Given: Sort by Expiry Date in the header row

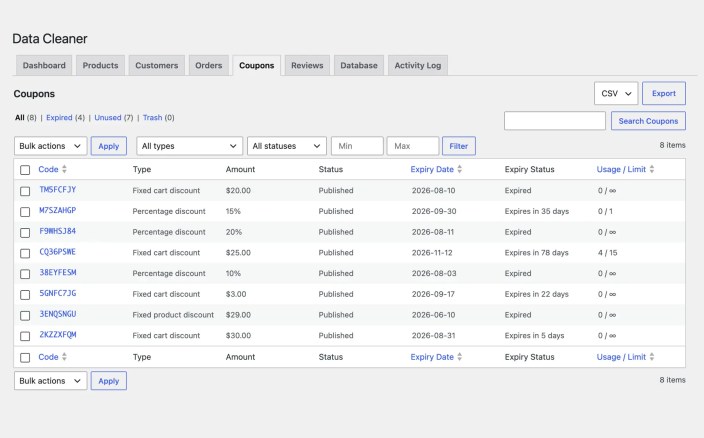Looking at the screenshot, I should [x=436, y=169].
